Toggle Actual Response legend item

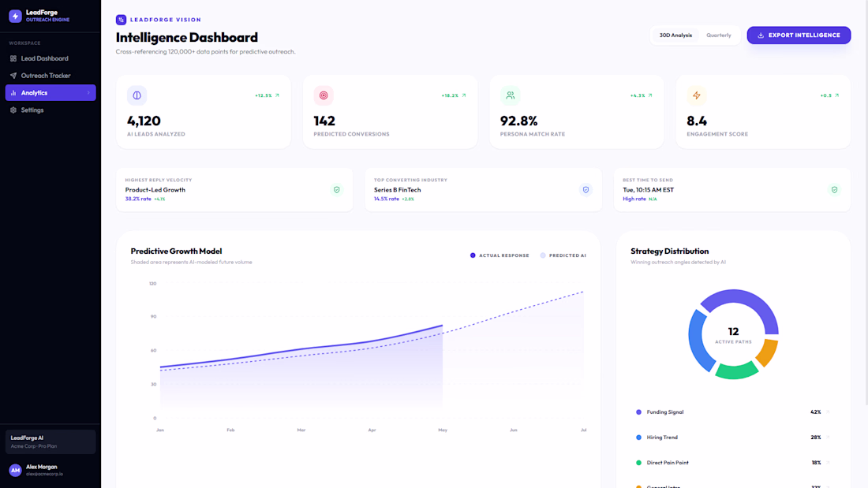tap(499, 255)
